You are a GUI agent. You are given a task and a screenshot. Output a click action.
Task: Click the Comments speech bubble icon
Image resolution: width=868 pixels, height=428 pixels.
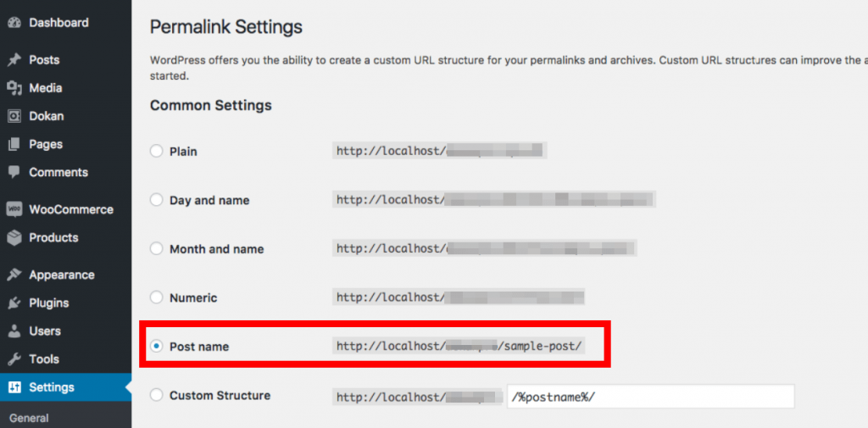tap(14, 172)
